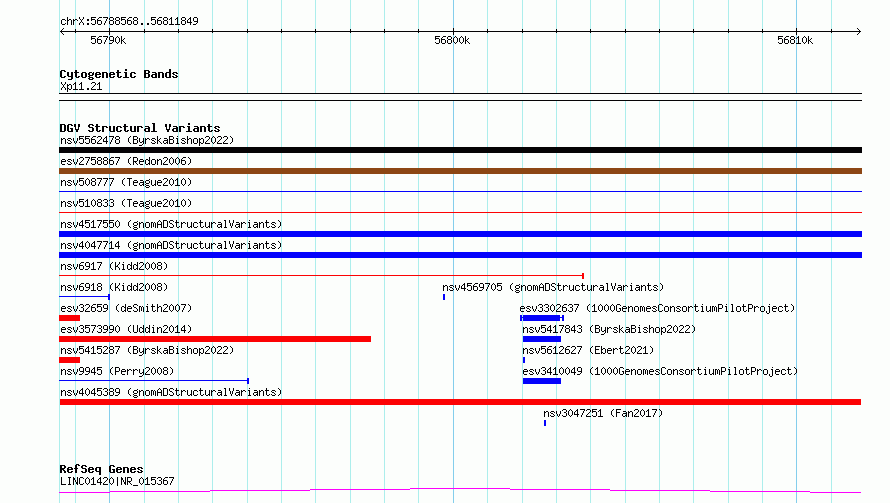Select variant nsv6917 (Kidd2008) label
The height and width of the screenshot is (503, 890).
coord(114,266)
